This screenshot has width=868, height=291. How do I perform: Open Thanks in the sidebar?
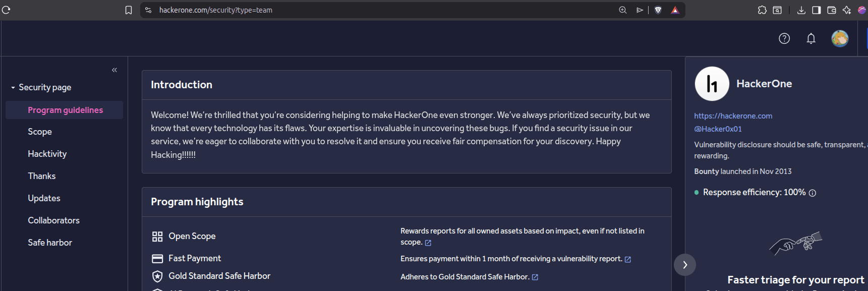(x=41, y=176)
